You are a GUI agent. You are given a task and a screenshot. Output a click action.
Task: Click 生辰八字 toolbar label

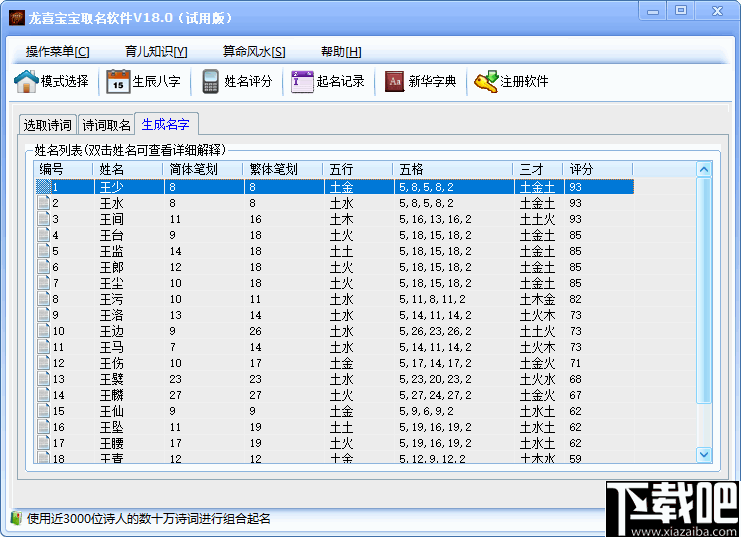156,81
